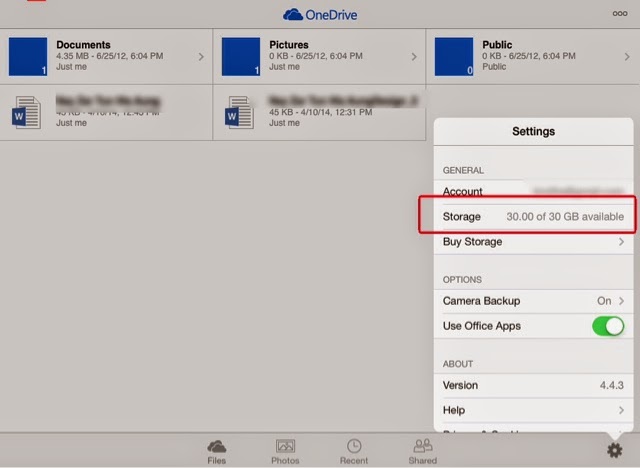640x468 pixels.
Task: Open the first Word document icon under Documents
Action: pos(27,113)
